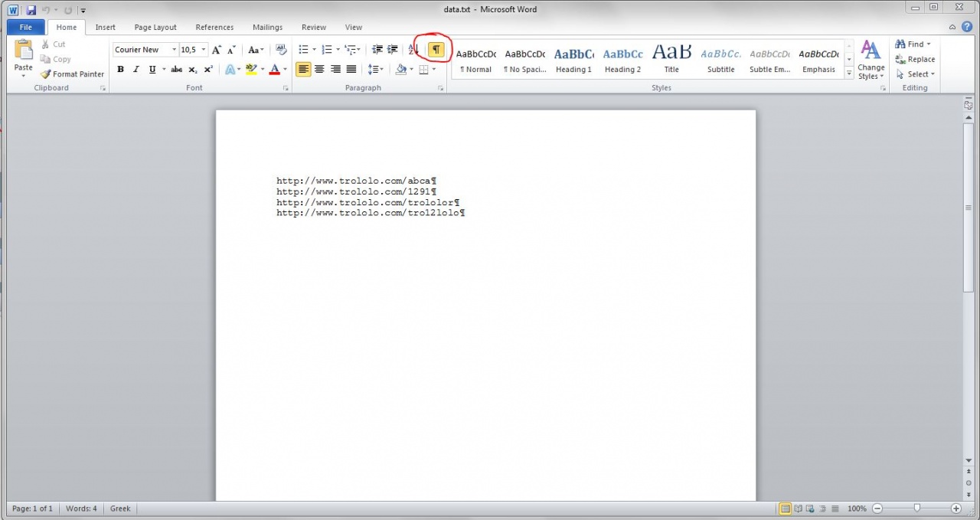Screen dimensions: 980x520
Task: Click the Sort A-Z icon
Action: click(x=413, y=50)
